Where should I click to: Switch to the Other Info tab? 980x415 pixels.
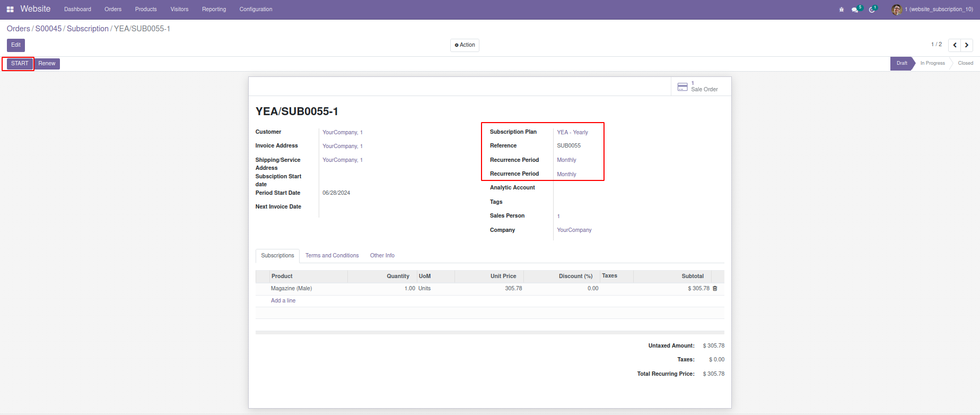(382, 256)
